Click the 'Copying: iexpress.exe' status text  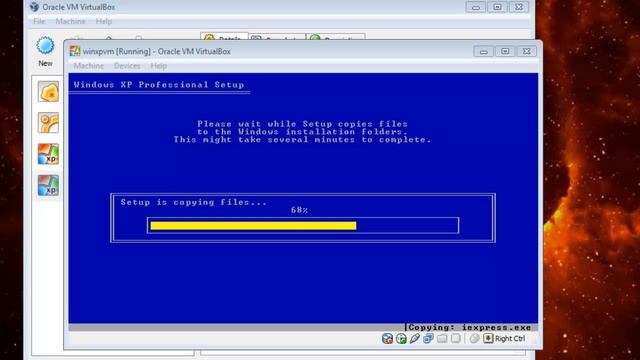[469, 327]
